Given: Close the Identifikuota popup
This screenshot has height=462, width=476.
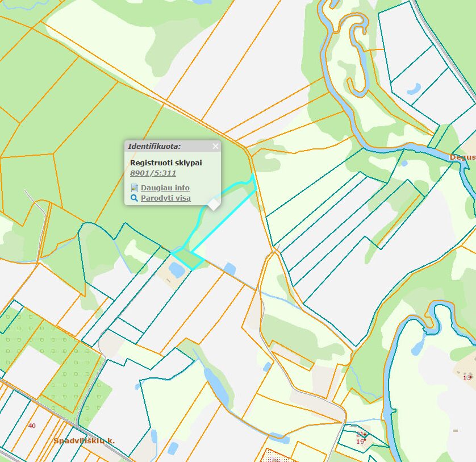Looking at the screenshot, I should tap(215, 147).
